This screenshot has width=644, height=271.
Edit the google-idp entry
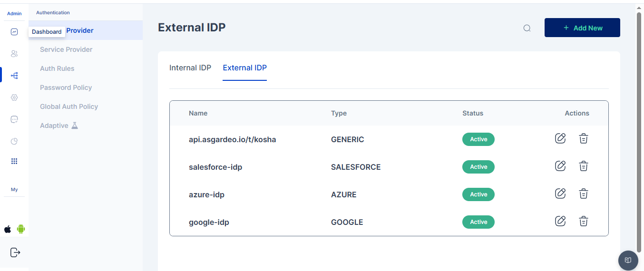pyautogui.click(x=560, y=221)
